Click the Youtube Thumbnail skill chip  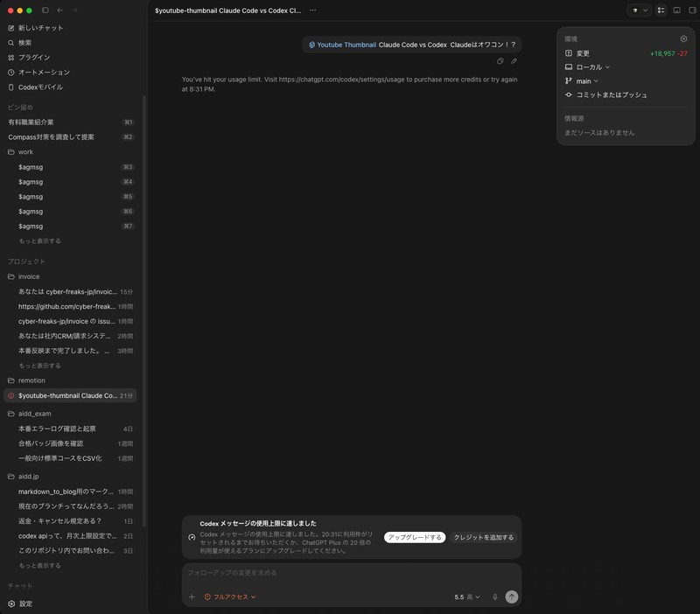point(342,45)
